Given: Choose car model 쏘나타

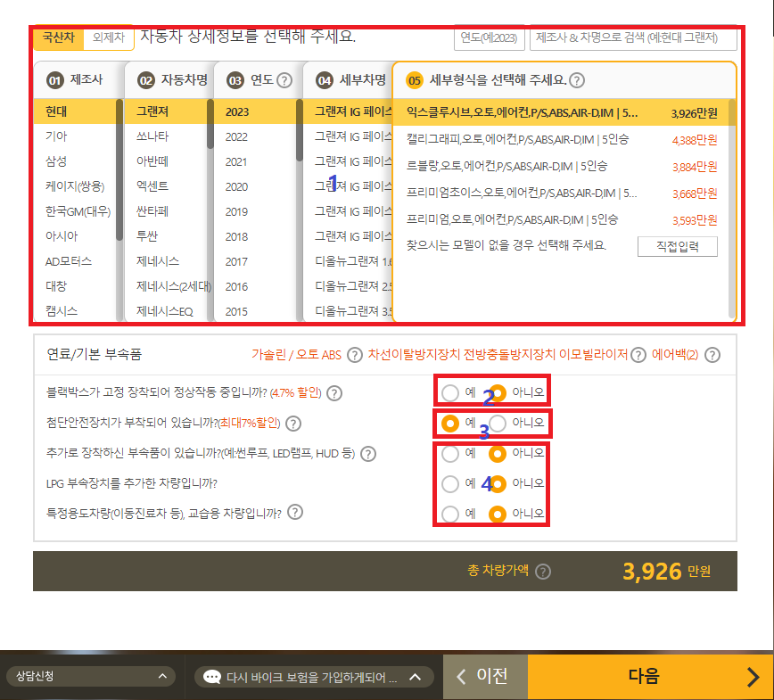Looking at the screenshot, I should 152,136.
